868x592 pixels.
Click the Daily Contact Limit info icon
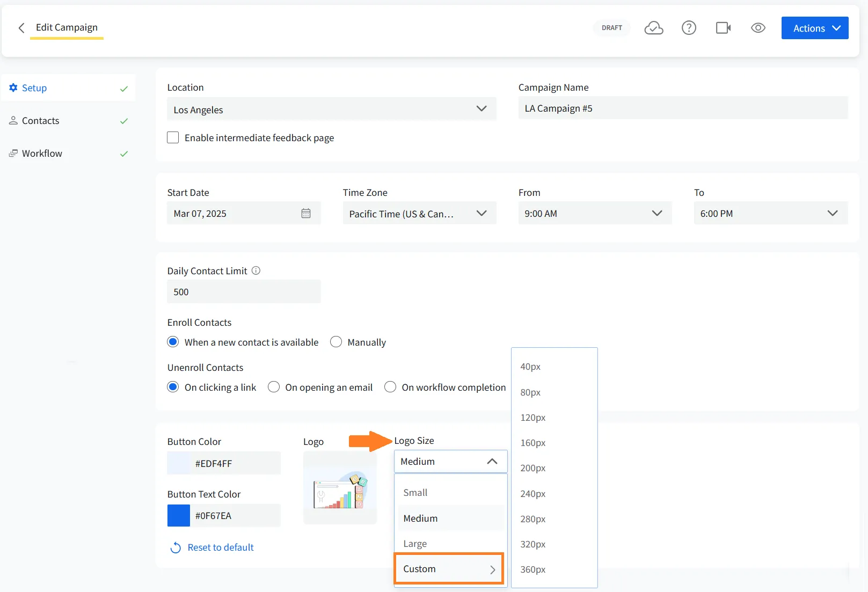(x=257, y=271)
